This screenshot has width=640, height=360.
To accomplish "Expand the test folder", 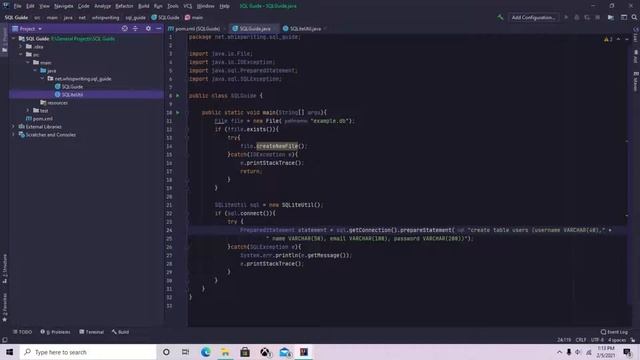I will pyautogui.click(x=28, y=110).
